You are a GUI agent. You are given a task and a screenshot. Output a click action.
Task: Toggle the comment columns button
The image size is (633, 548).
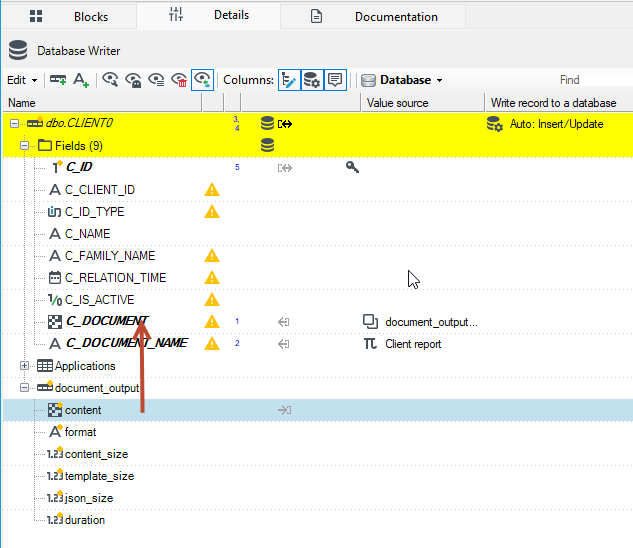point(335,80)
